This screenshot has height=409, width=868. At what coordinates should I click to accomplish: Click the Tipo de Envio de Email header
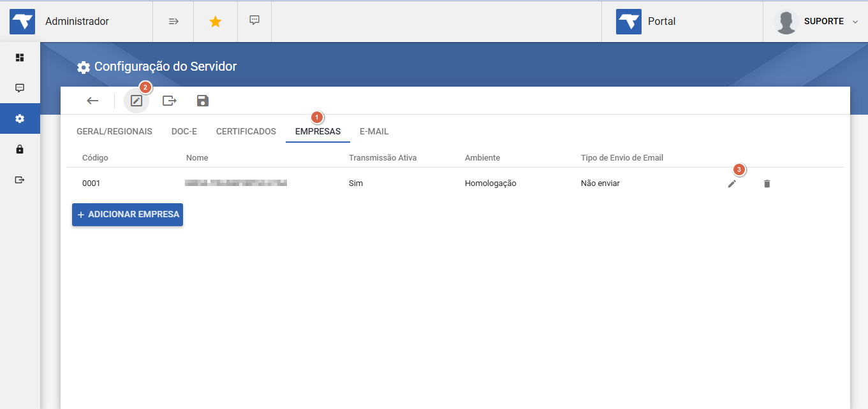pyautogui.click(x=622, y=157)
